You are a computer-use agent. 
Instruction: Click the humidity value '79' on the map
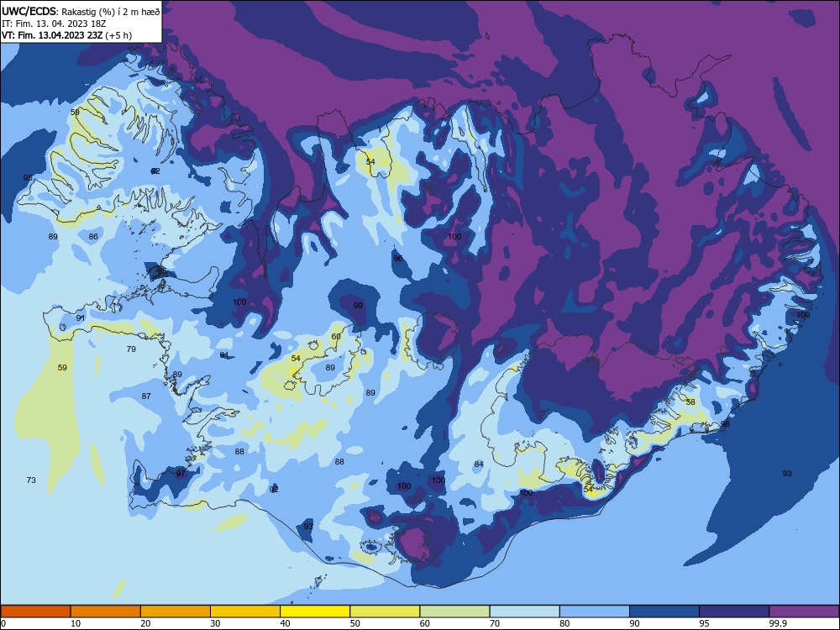click(131, 349)
